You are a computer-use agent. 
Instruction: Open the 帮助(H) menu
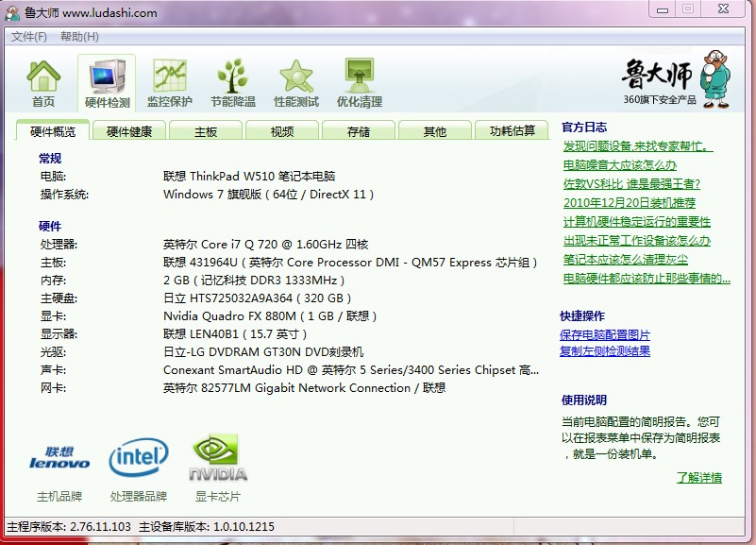(79, 37)
